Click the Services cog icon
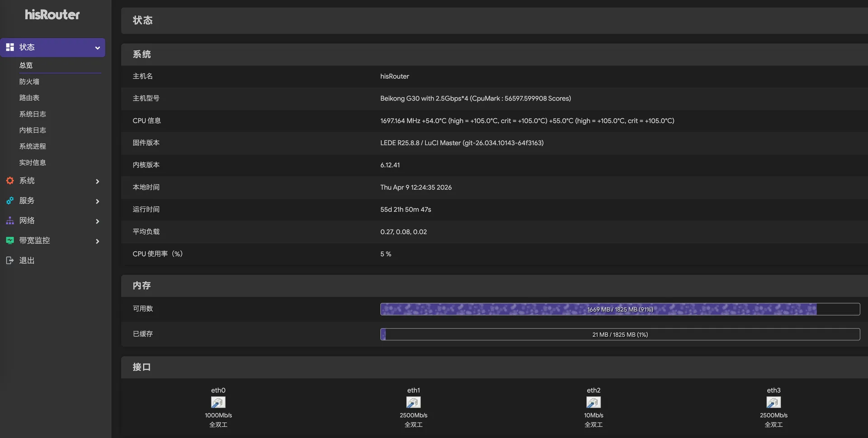Screen dimensions: 868x438 (x=9, y=201)
